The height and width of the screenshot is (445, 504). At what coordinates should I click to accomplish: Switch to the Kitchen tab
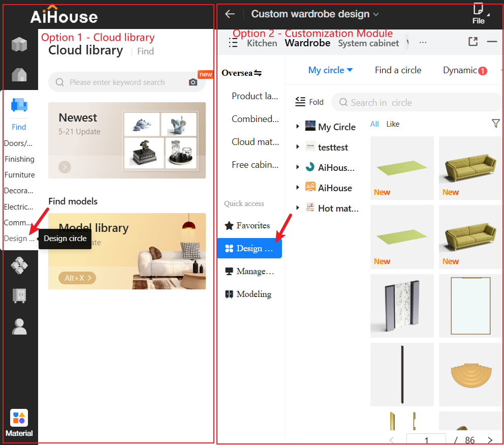pos(262,43)
